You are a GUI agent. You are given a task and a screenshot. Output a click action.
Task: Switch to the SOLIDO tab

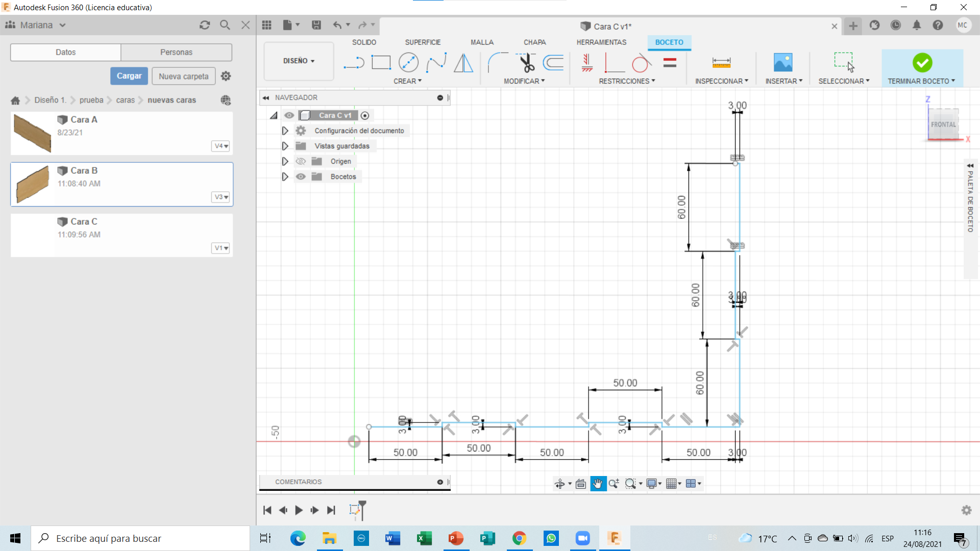[x=364, y=42]
